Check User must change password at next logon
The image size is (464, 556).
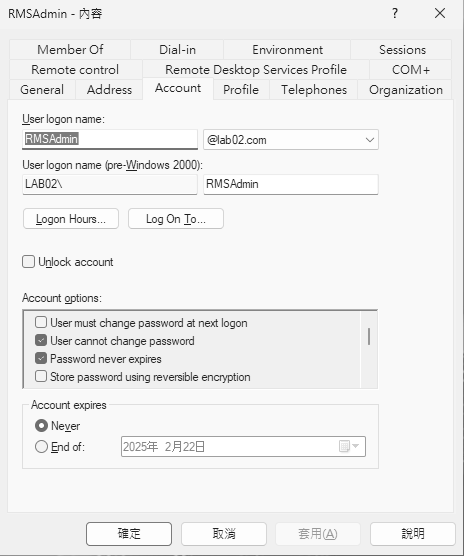click(41, 322)
